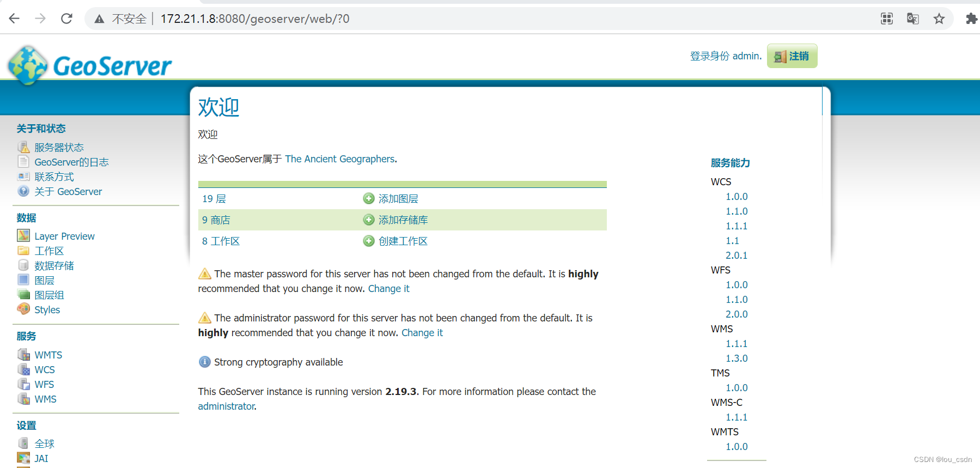Click the administrator contact link
Viewport: 980px width, 468px height.
point(226,406)
